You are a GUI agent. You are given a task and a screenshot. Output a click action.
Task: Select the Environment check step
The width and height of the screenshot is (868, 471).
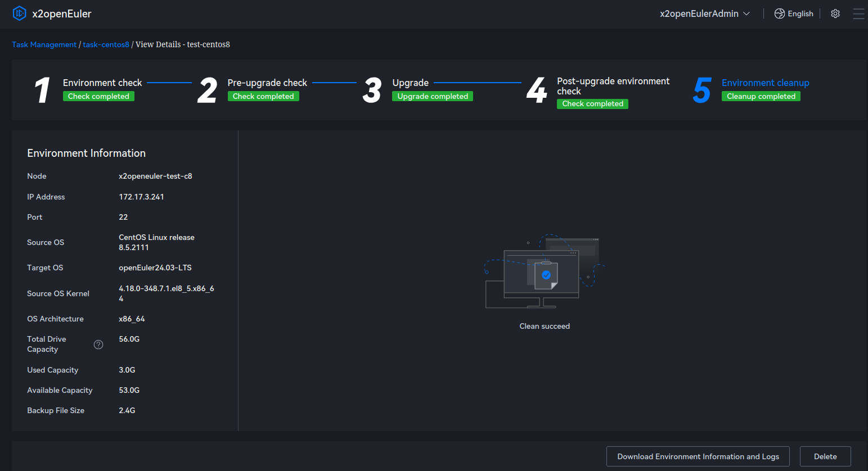(102, 83)
